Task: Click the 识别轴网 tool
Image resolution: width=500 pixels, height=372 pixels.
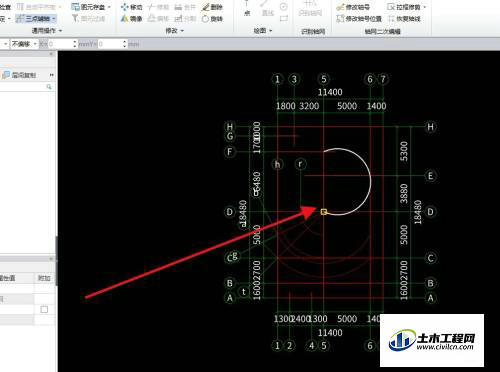Action: (x=310, y=9)
